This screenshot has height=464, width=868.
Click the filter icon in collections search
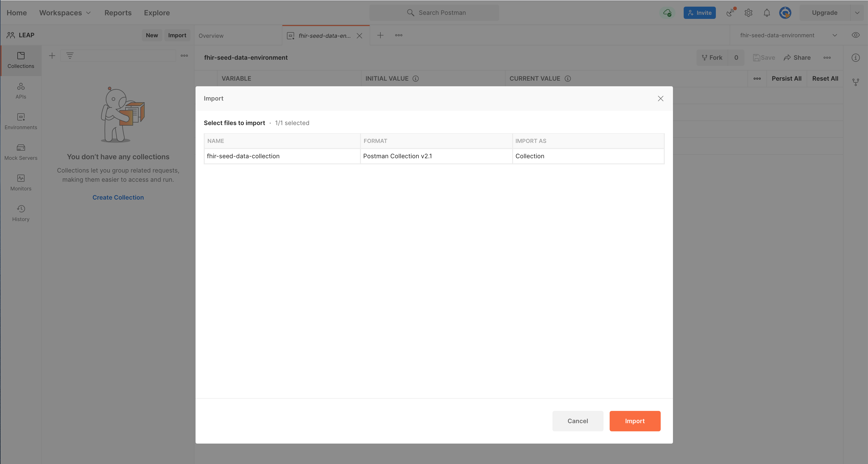tap(70, 56)
